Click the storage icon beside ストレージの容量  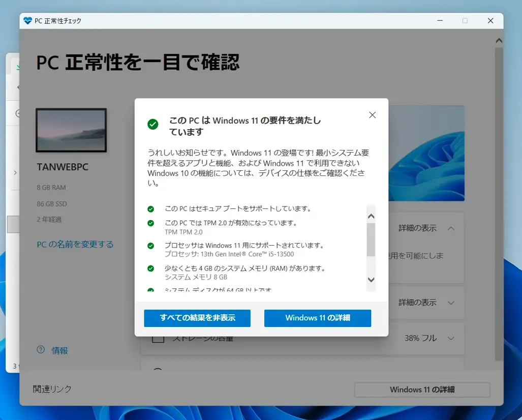pos(158,338)
